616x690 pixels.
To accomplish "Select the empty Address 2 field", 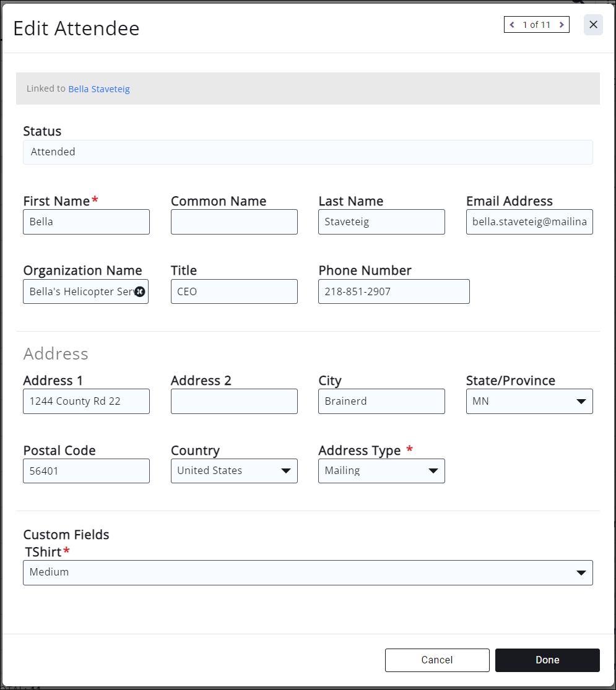I will coord(234,401).
